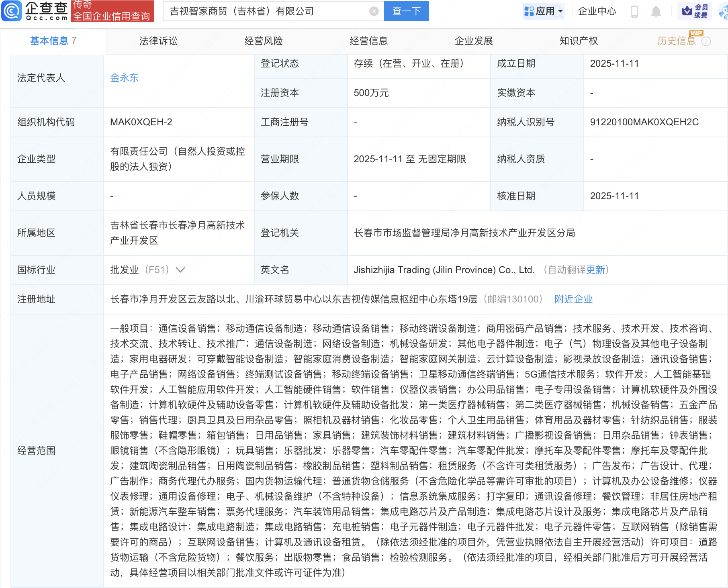The height and width of the screenshot is (588, 728).
Task: Expand the 批发业 (F51) industry chevron
Action: click(180, 270)
